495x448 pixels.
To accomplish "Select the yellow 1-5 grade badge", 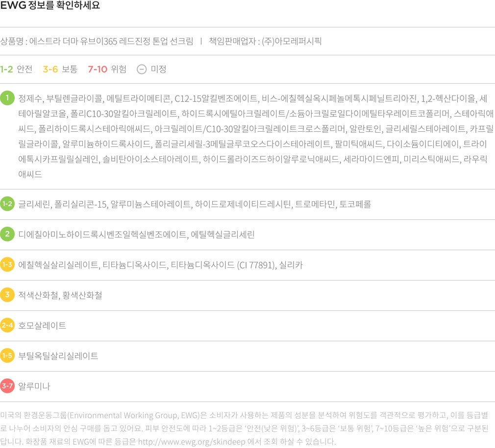I will [x=7, y=356].
